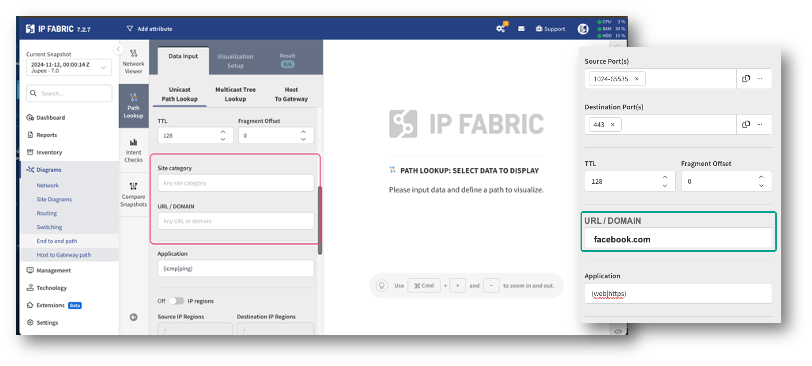
Task: Click the URL / DOMAIN field in main panel
Action: 236,221
